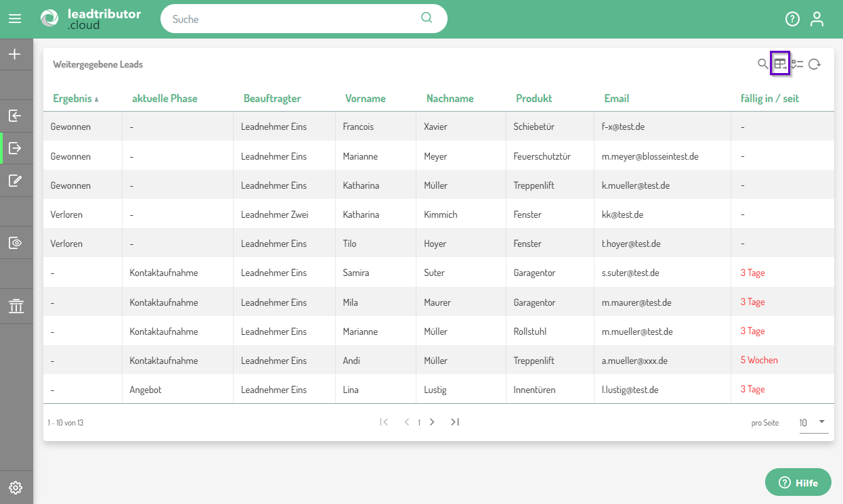Open settings gear in the sidebar
The height and width of the screenshot is (504, 843).
click(x=15, y=488)
